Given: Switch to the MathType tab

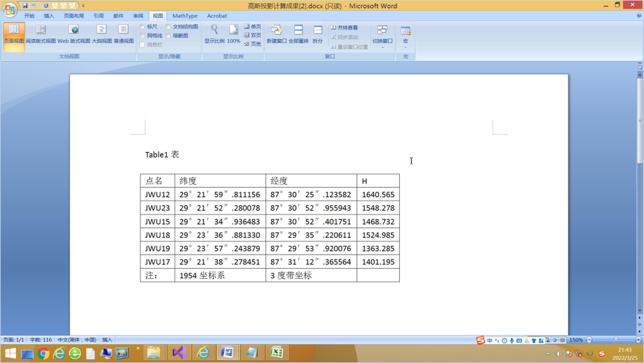Looking at the screenshot, I should pos(185,16).
